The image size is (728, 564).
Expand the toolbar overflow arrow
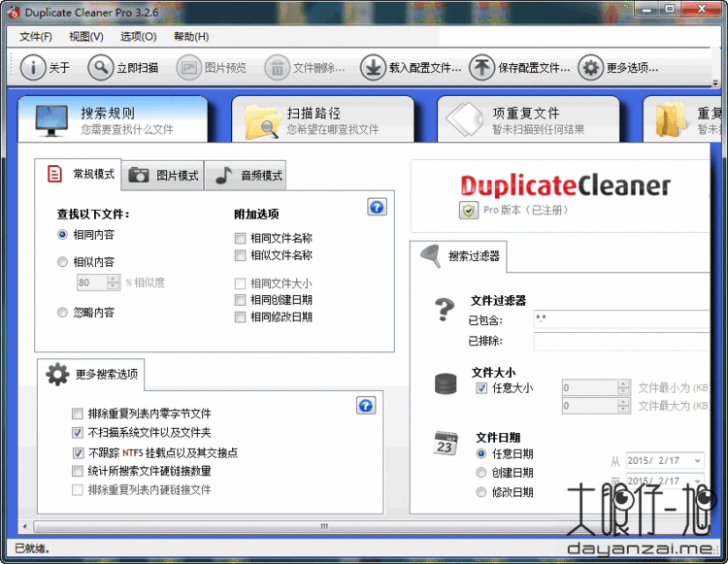pos(715,83)
